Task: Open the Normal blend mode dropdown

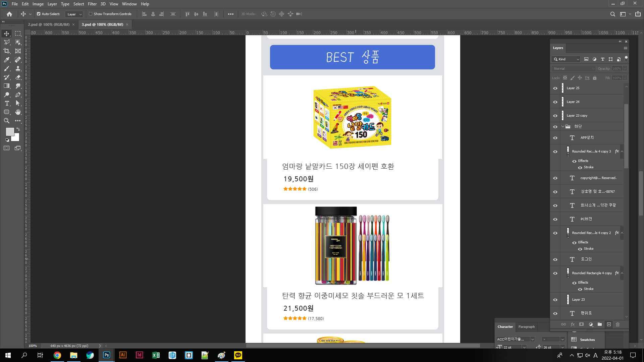Action: (x=574, y=69)
